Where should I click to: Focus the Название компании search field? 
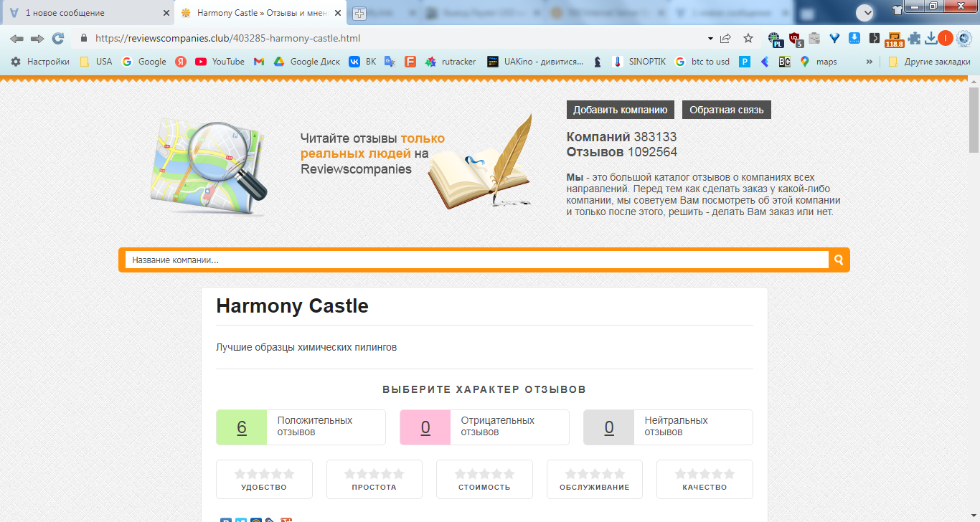pyautogui.click(x=477, y=260)
